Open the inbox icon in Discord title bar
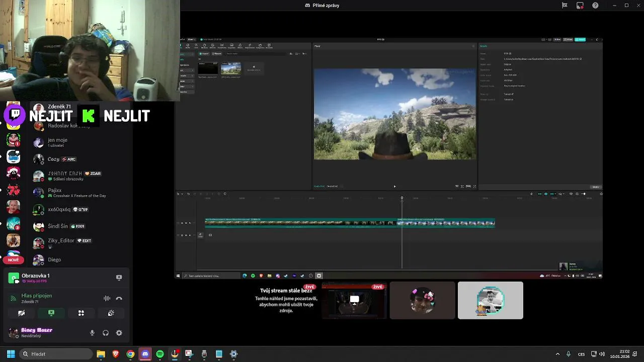 (580, 5)
